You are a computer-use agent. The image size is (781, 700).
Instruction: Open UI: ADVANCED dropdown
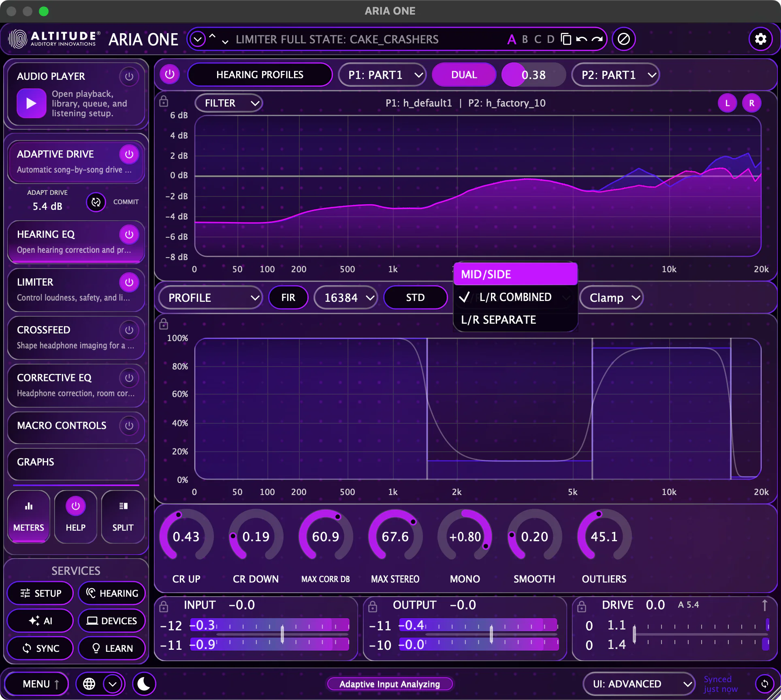point(639,684)
